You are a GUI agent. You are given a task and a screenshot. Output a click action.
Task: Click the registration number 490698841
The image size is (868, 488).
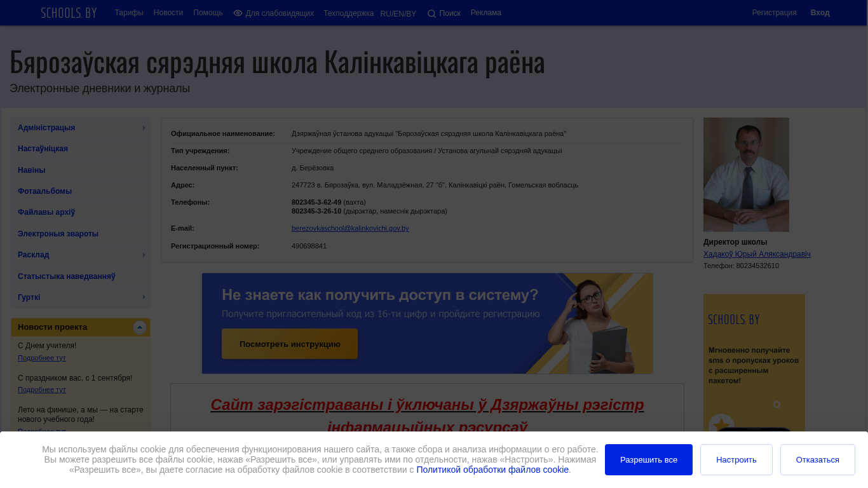(309, 246)
